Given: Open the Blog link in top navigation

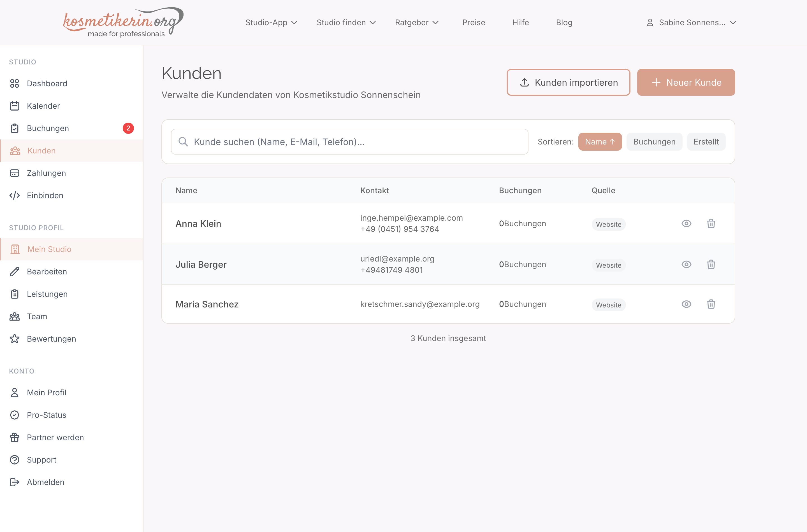Looking at the screenshot, I should [564, 22].
